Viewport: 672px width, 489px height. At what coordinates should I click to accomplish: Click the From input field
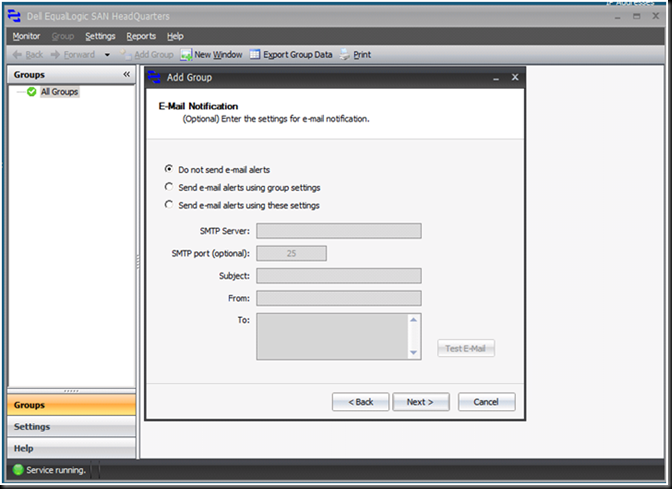tap(339, 298)
